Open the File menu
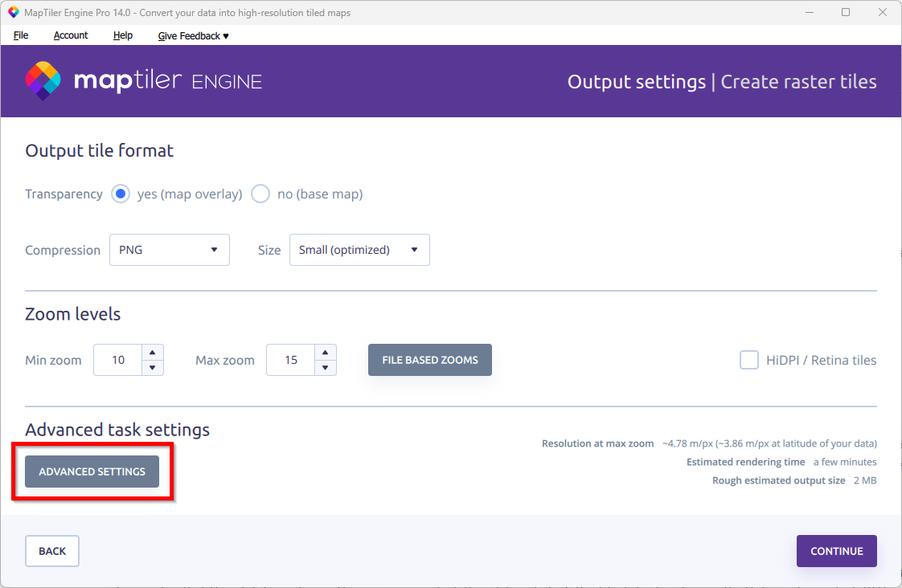 21,35
